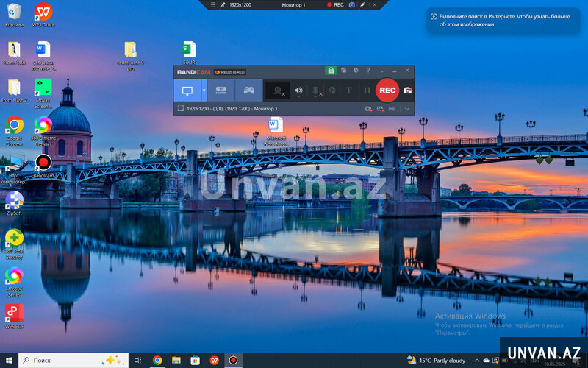Viewport: 588px width, 368px height.
Task: Open Bandicam scheduled recording clock icon
Action: pos(356,70)
